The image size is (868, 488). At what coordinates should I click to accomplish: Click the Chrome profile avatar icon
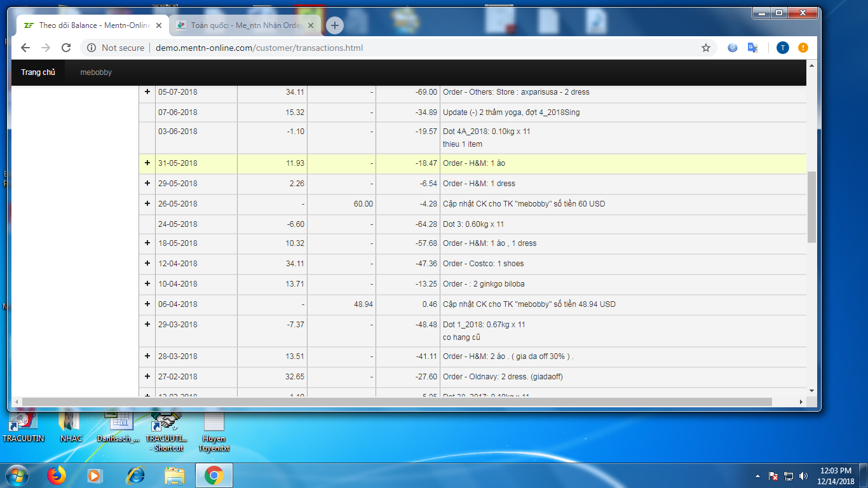coord(783,48)
